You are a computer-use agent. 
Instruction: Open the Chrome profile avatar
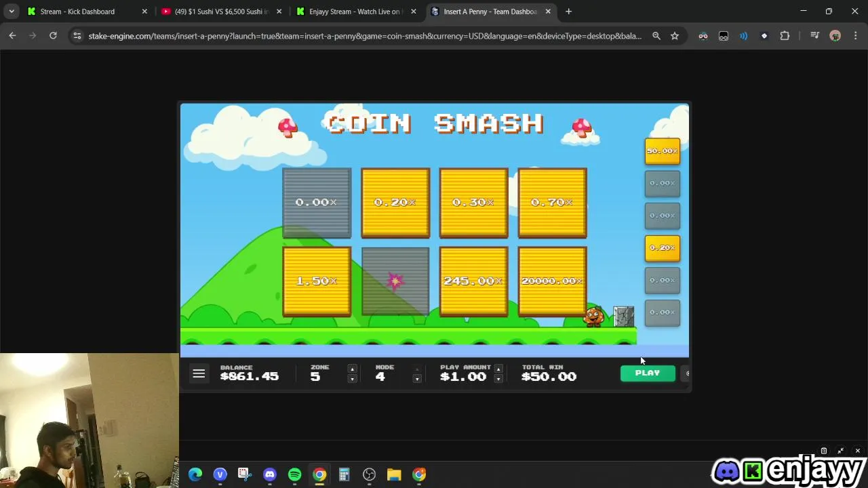click(835, 36)
